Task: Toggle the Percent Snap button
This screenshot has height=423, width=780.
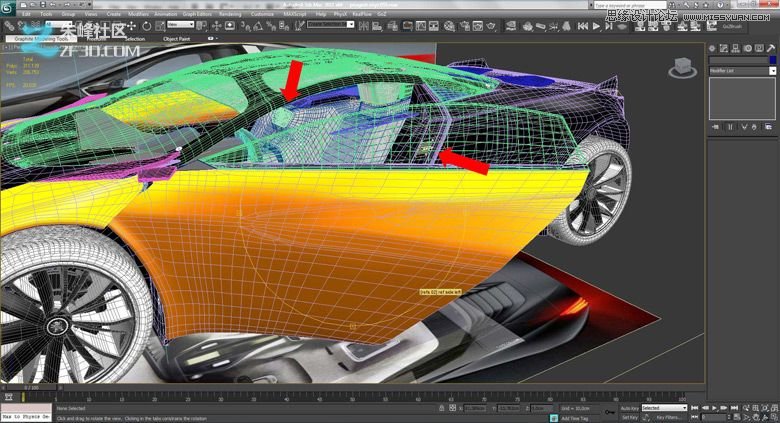Action: click(271, 26)
